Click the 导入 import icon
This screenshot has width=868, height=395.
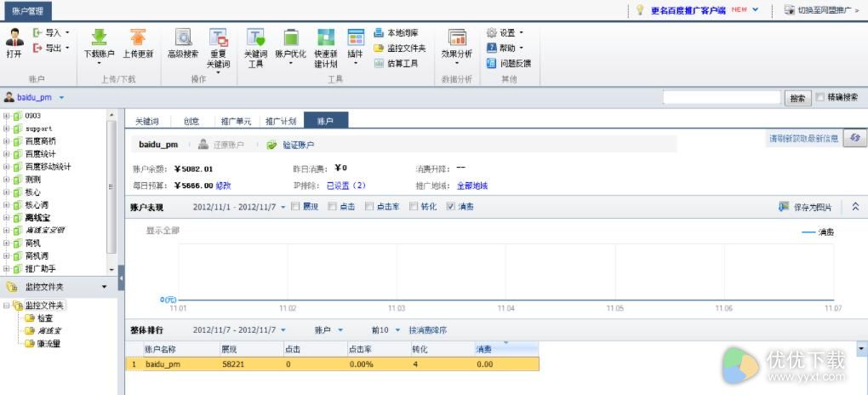[37, 32]
